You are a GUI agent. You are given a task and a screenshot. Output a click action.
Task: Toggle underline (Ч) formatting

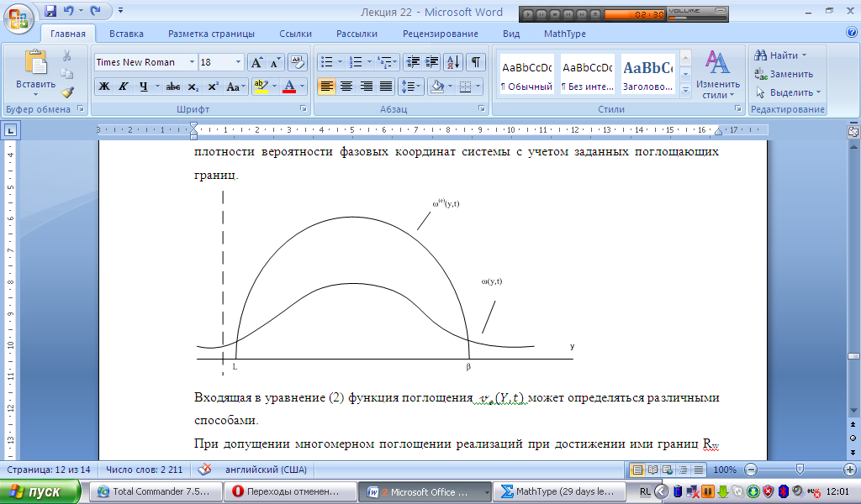pos(143,87)
